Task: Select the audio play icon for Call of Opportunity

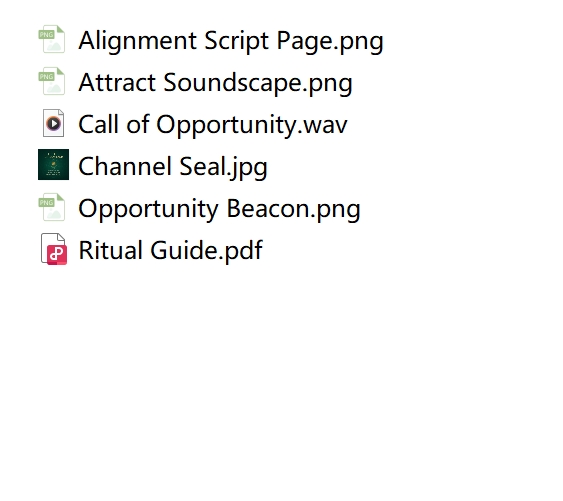Action: (53, 123)
